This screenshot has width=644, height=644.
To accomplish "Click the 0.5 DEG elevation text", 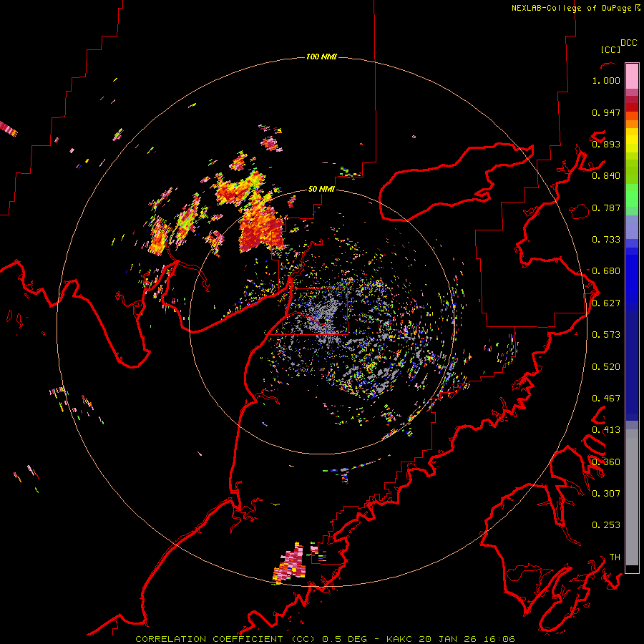I will coord(343,639).
